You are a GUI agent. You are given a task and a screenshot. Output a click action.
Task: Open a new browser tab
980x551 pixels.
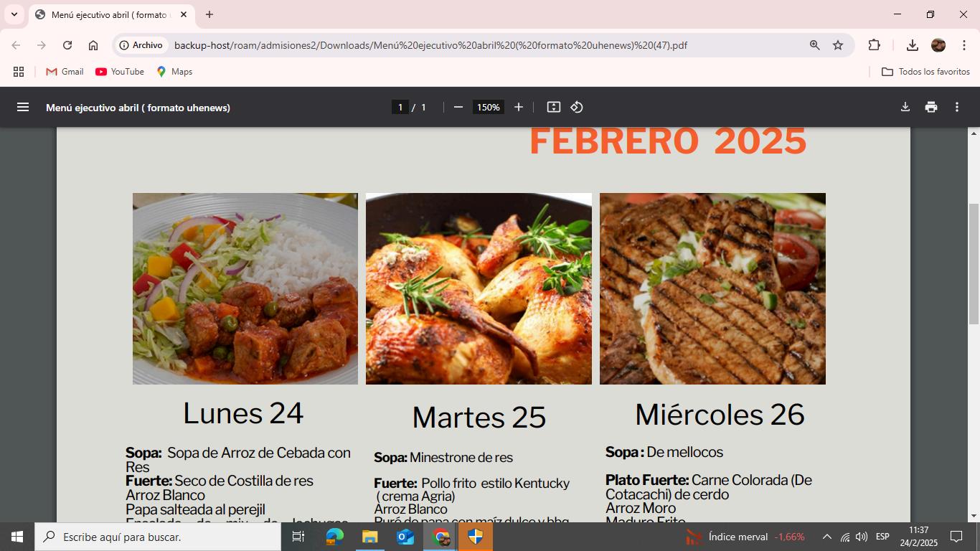[x=209, y=14]
